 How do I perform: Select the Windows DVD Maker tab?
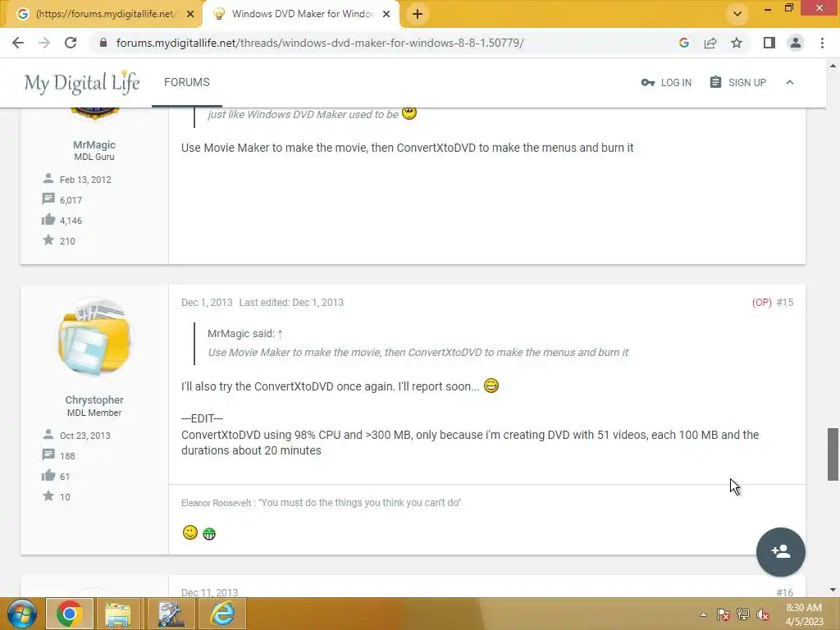coord(302,14)
